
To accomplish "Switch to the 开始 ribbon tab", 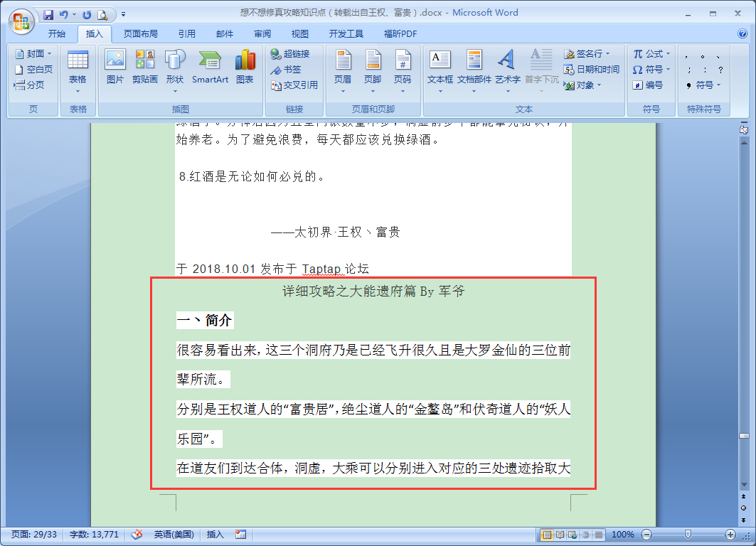I will [58, 33].
